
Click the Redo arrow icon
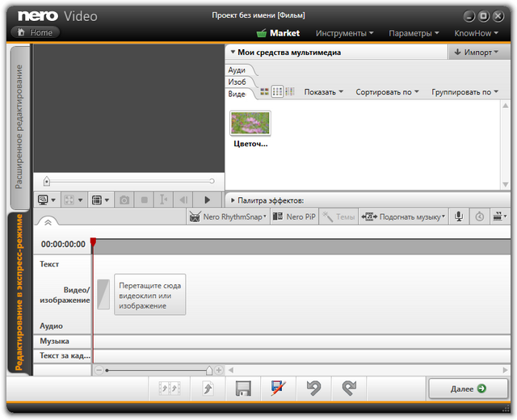click(x=348, y=389)
